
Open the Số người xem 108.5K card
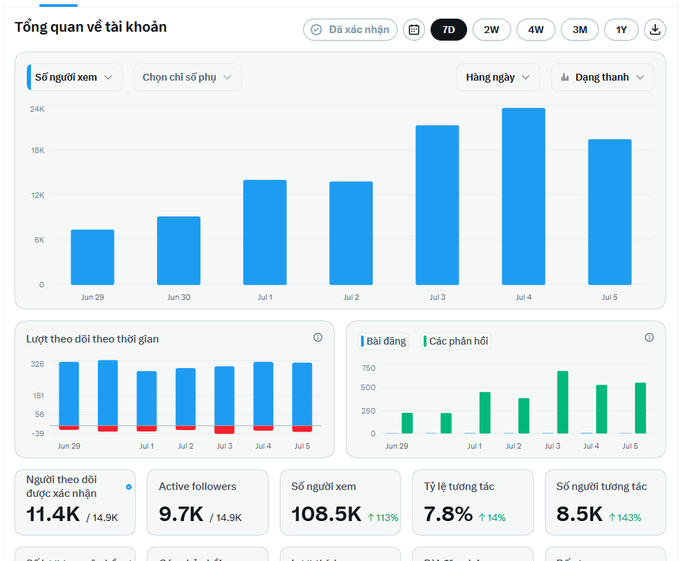(x=340, y=502)
